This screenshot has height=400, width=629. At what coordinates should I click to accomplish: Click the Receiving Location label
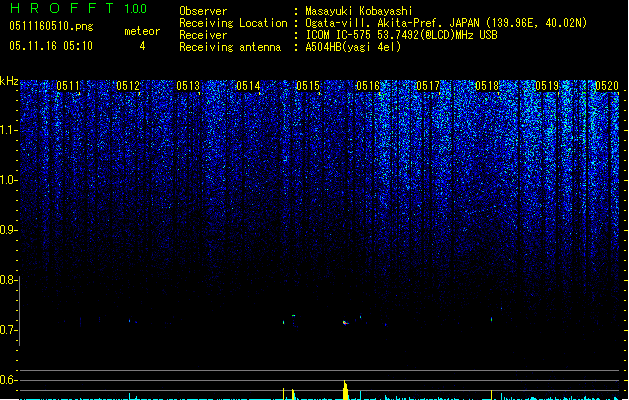pos(233,23)
